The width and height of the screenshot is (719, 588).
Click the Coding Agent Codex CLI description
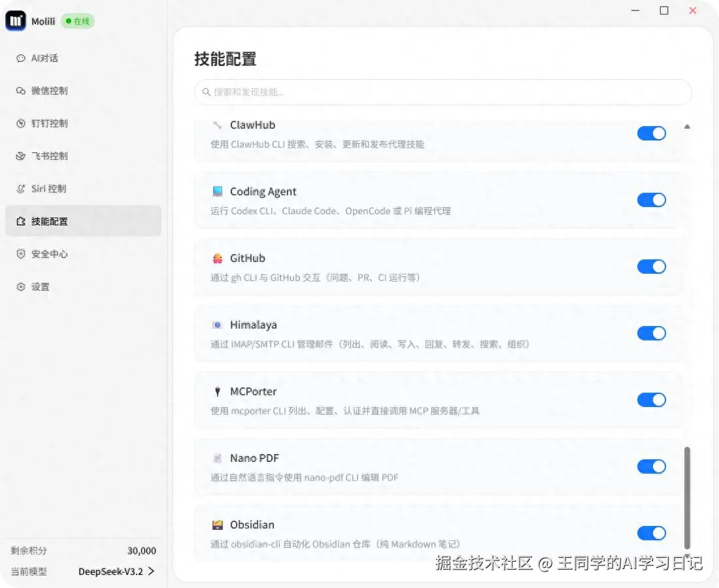pyautogui.click(x=331, y=211)
